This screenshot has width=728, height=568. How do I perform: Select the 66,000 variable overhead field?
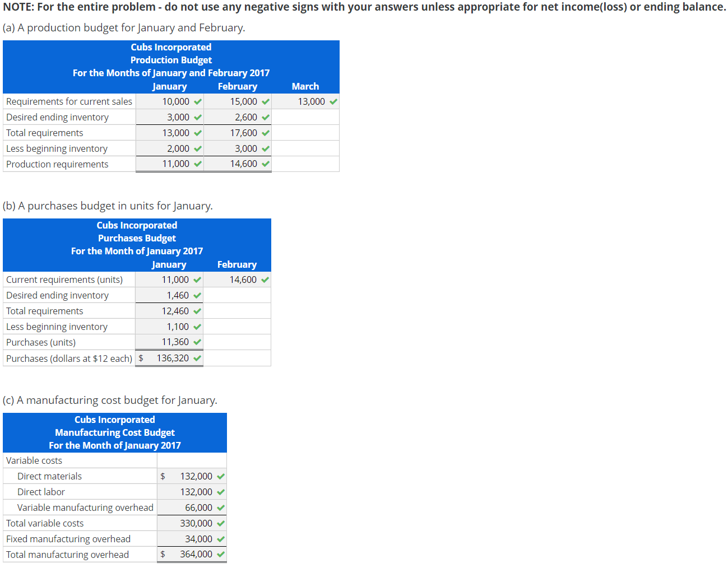click(x=192, y=508)
